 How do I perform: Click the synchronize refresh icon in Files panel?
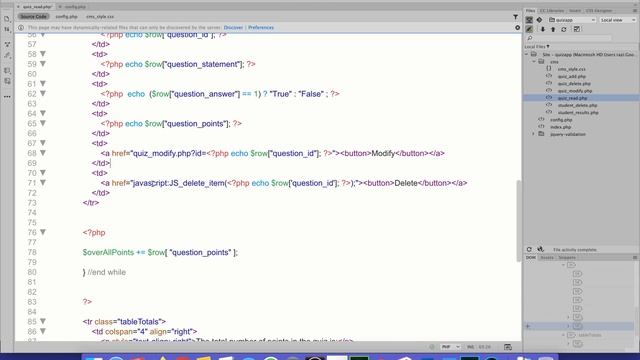(564, 29)
